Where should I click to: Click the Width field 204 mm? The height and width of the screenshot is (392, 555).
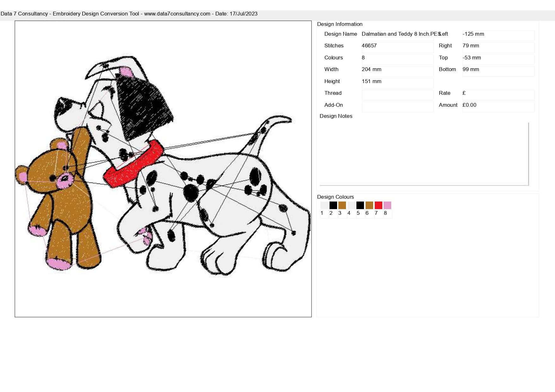(398, 71)
